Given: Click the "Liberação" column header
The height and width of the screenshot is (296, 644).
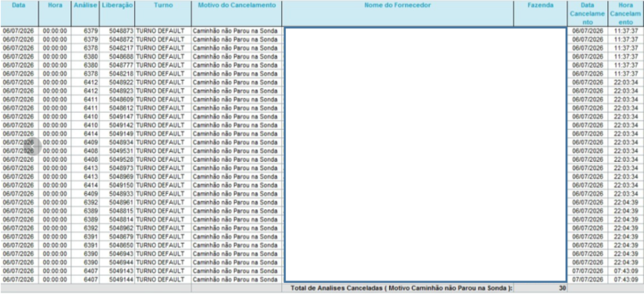Looking at the screenshot, I should pyautogui.click(x=117, y=14).
